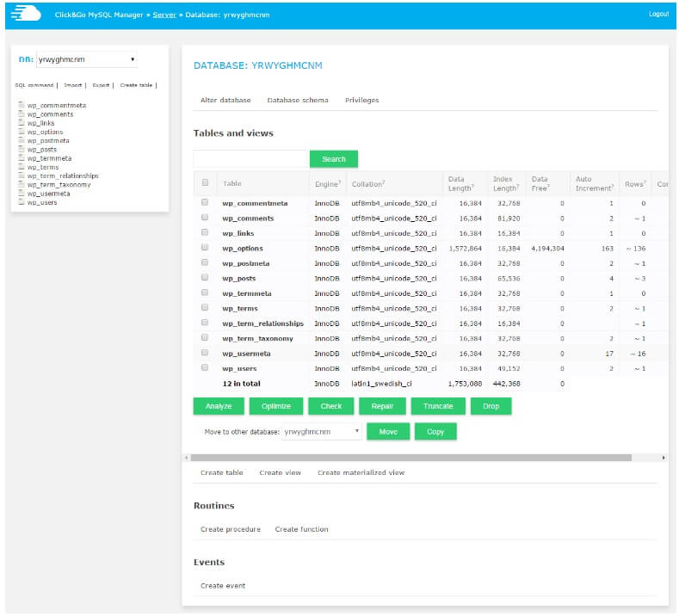Switch to the Privileges tab
Viewport: 679px width, 616px height.
(361, 100)
